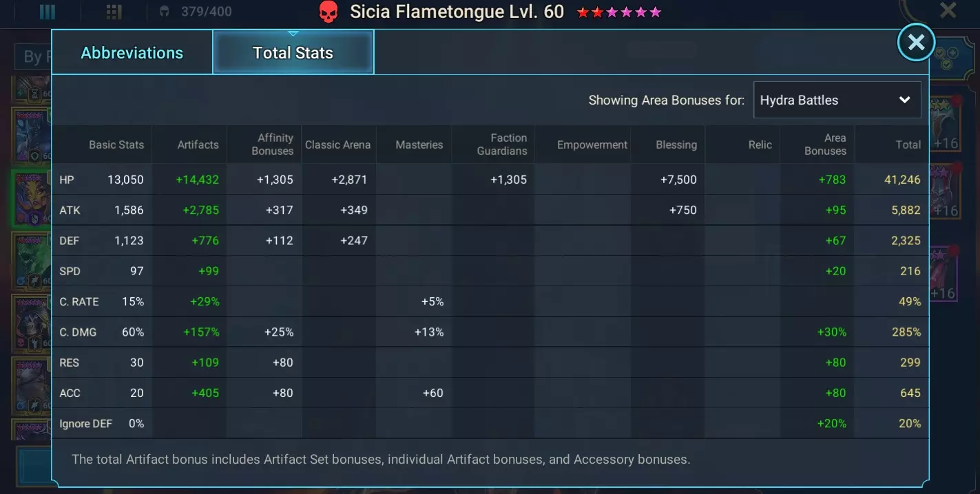Select the Total Stats tab
Image resolution: width=980 pixels, height=494 pixels.
[x=293, y=53]
